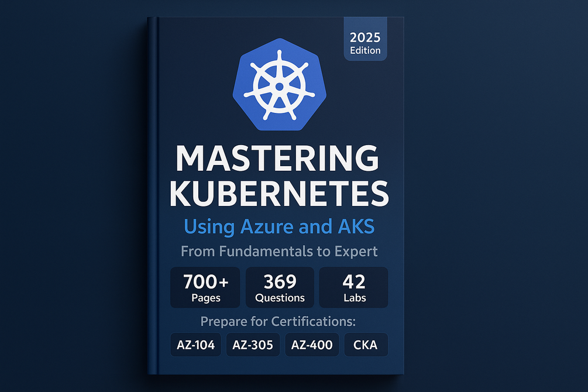588x392 pixels.
Task: Click the '42 Labs' badge
Action: 353,287
